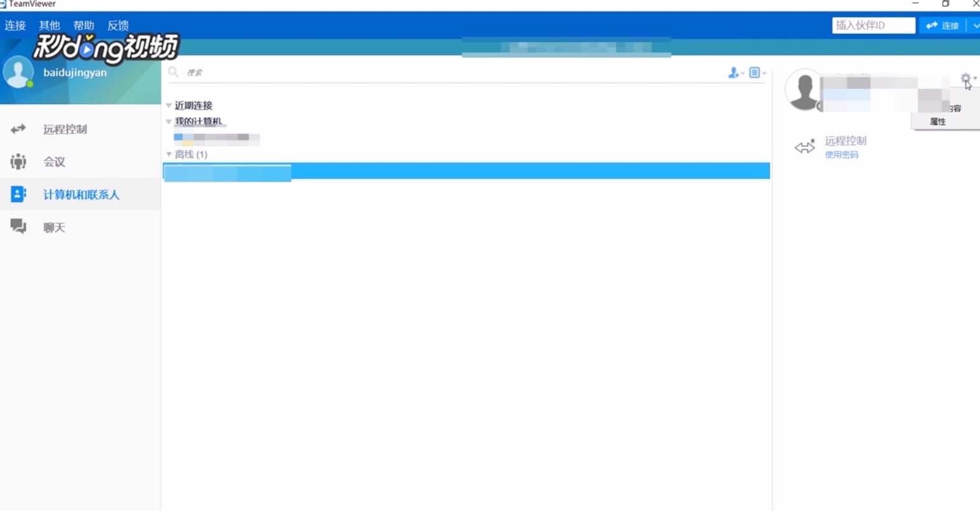The image size is (980, 511).
Task: Open the 其他 menu
Action: pos(50,25)
